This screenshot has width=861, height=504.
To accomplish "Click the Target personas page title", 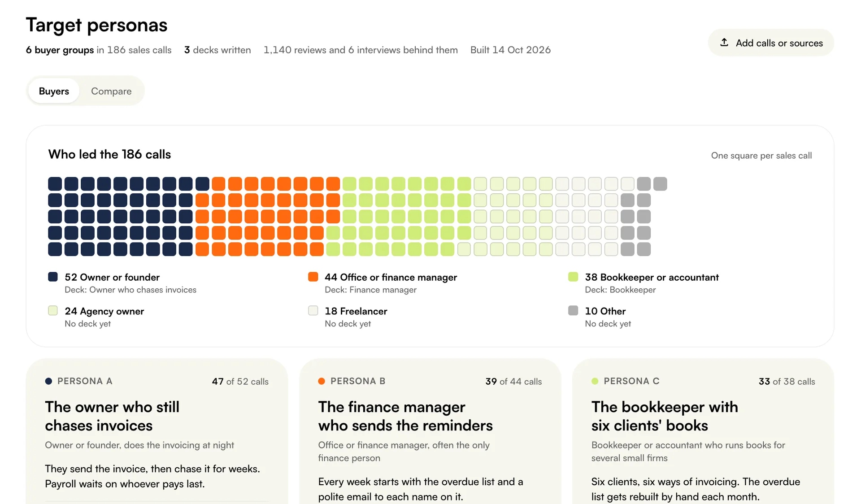I will (96, 25).
